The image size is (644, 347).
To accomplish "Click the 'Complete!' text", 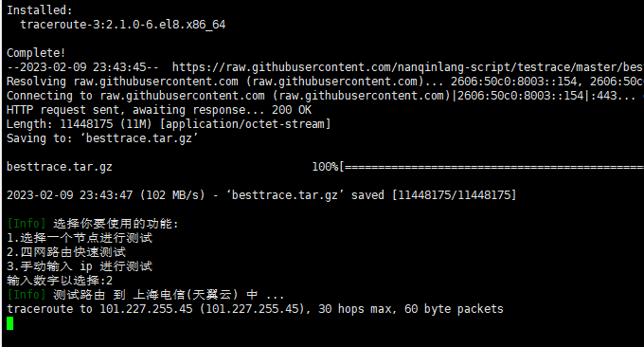I will [36, 53].
